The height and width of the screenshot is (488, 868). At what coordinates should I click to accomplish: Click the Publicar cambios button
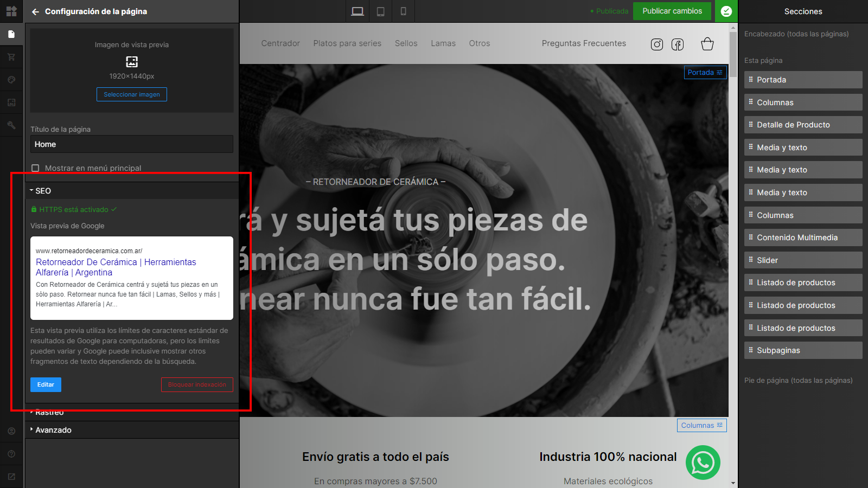point(672,11)
